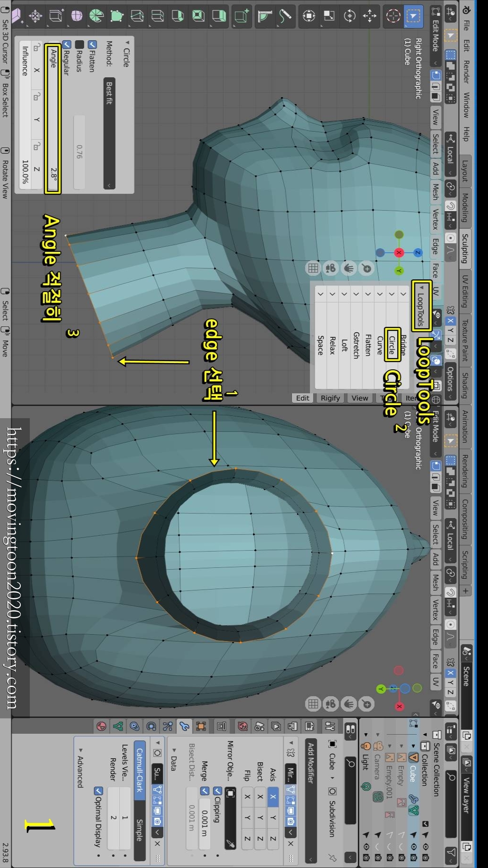The image size is (488, 868).
Task: Select the Select Box tool
Action: tap(413, 16)
